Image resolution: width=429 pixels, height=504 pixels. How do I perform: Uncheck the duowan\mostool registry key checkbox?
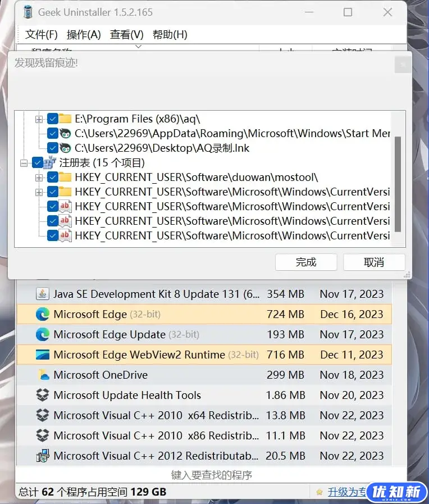tap(53, 178)
